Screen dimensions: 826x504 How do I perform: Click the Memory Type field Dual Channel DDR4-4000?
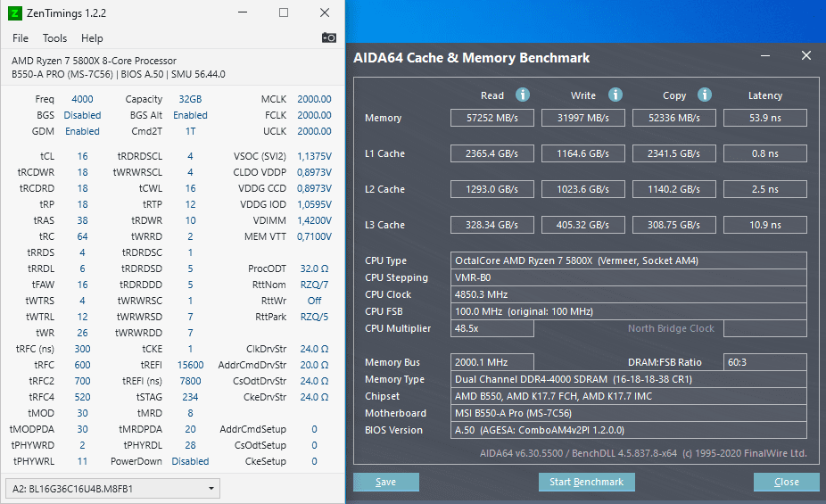[x=629, y=379]
